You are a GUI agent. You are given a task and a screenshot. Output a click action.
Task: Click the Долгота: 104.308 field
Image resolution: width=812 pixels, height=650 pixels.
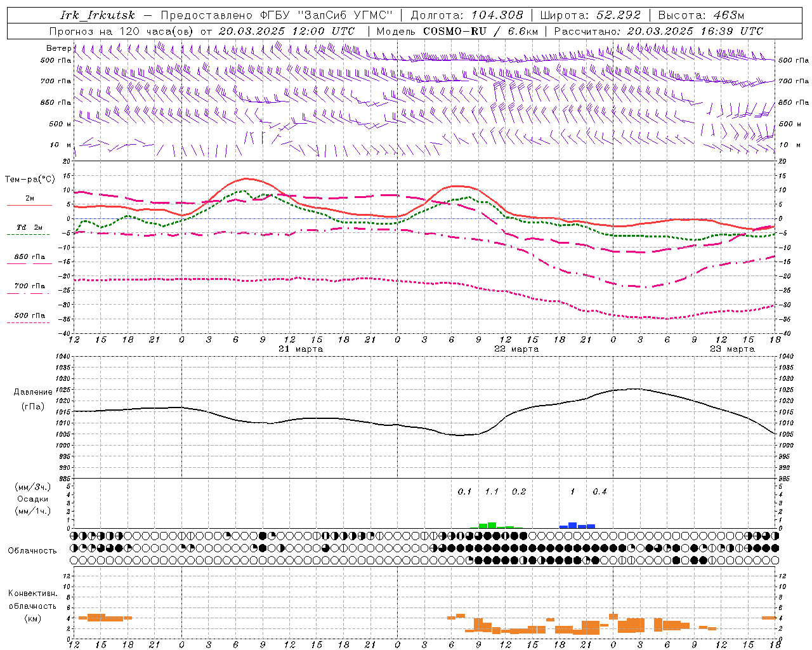pyautogui.click(x=467, y=15)
